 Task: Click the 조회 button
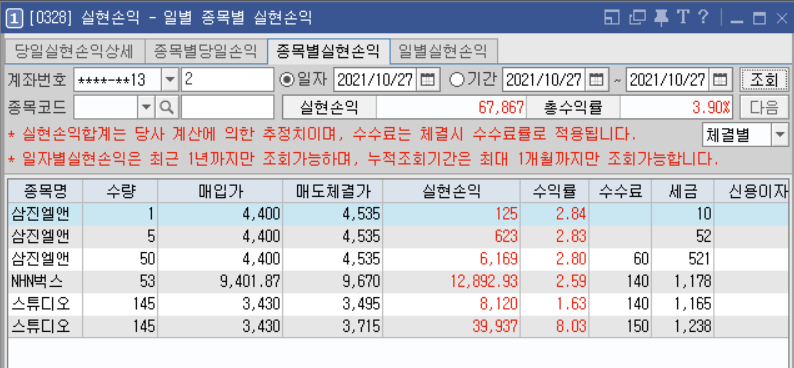click(763, 79)
